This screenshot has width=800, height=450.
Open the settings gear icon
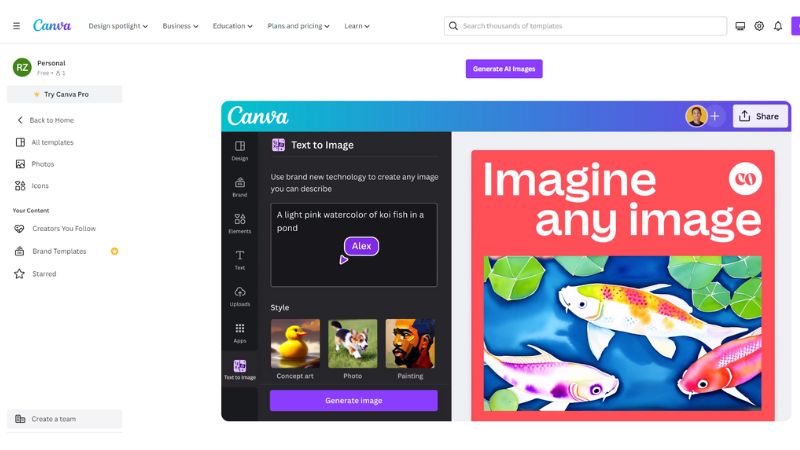coord(759,26)
